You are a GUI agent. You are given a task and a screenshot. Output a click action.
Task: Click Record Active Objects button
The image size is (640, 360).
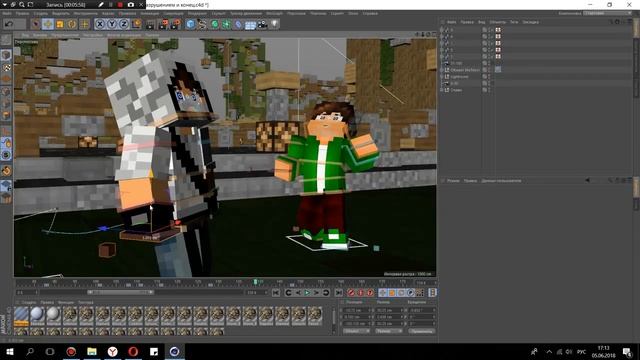351,293
